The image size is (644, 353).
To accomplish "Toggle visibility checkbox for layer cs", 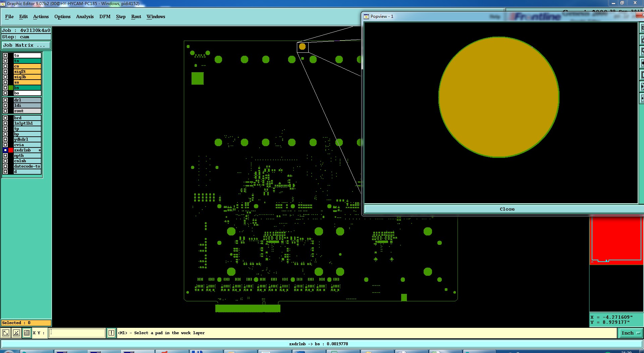I will pos(5,66).
